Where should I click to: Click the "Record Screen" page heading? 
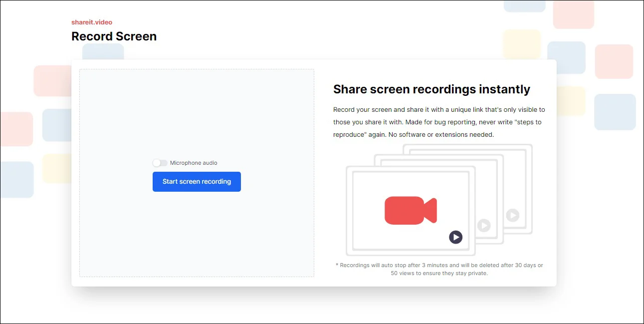pos(114,36)
